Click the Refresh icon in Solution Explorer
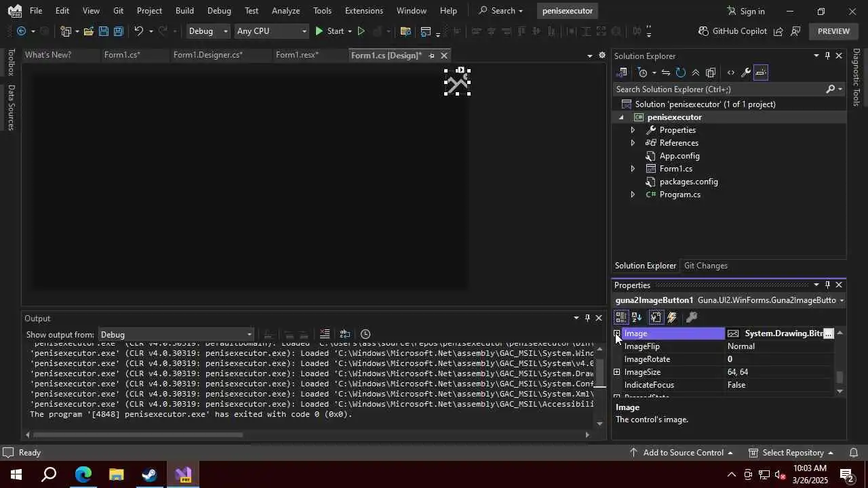The height and width of the screenshot is (488, 868). coord(680,73)
